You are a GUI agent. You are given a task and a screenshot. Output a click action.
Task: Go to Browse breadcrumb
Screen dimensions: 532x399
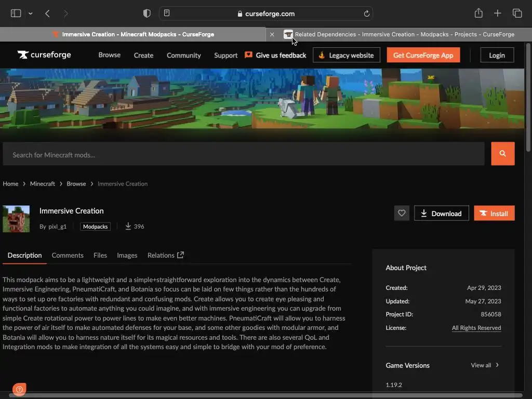point(76,183)
